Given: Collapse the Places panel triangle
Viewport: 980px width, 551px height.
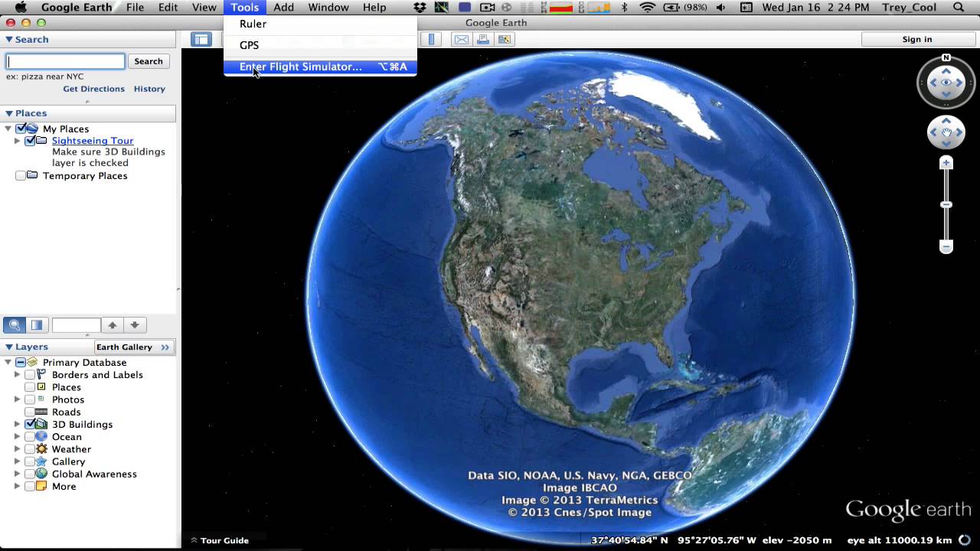Looking at the screenshot, I should point(9,113).
